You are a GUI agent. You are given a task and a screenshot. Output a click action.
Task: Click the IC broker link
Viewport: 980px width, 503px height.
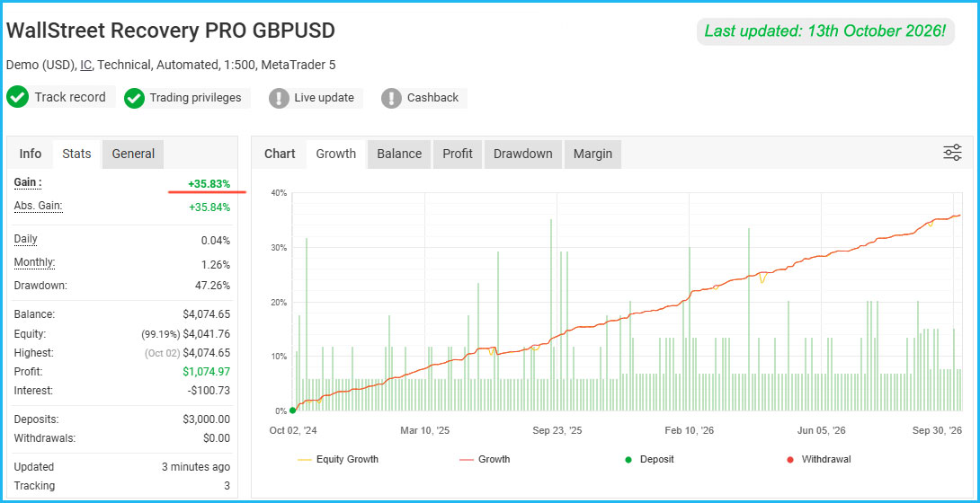[x=85, y=65]
